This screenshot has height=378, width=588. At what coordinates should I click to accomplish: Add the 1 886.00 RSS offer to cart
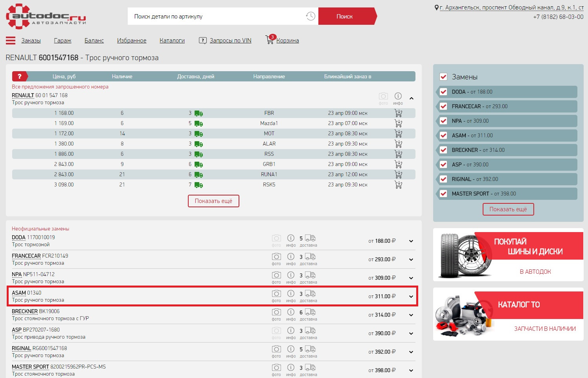pyautogui.click(x=398, y=154)
